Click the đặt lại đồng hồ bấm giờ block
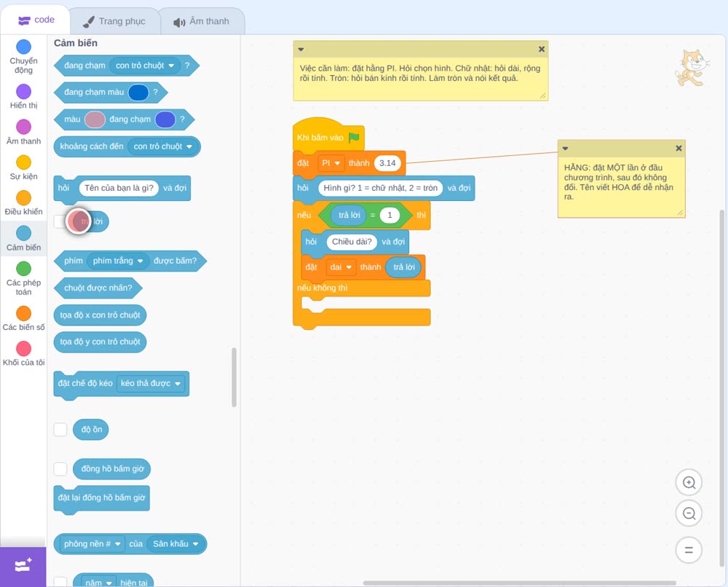Viewport: 728px width, 587px height. (x=102, y=498)
